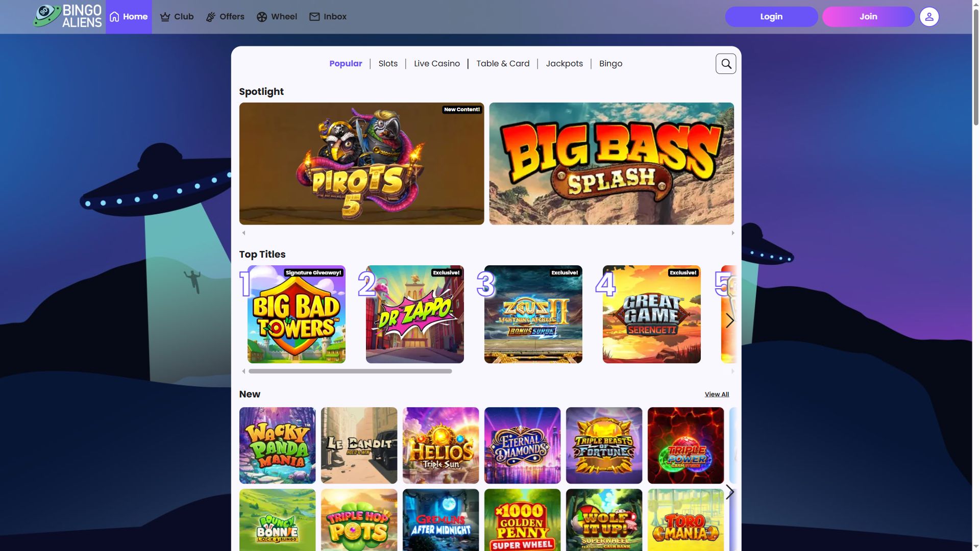Open Triple Beasts of Fortune game

[x=604, y=445]
